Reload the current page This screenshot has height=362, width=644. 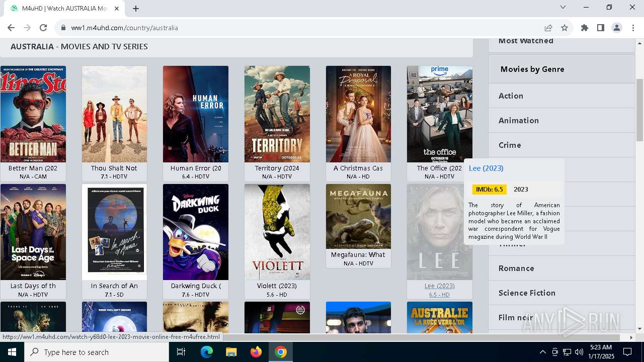pyautogui.click(x=43, y=28)
